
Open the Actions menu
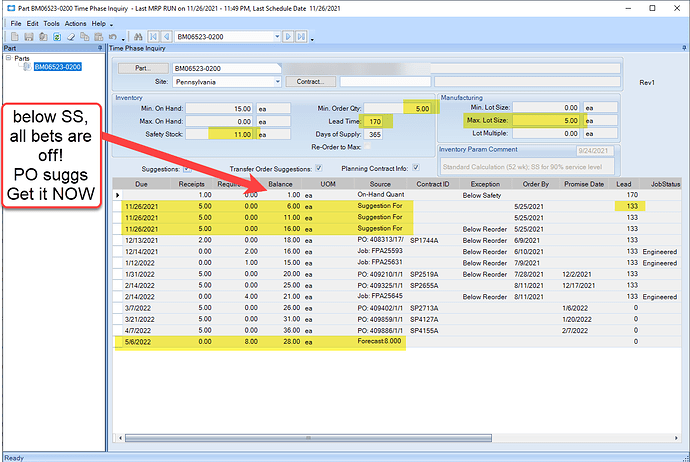pos(76,24)
